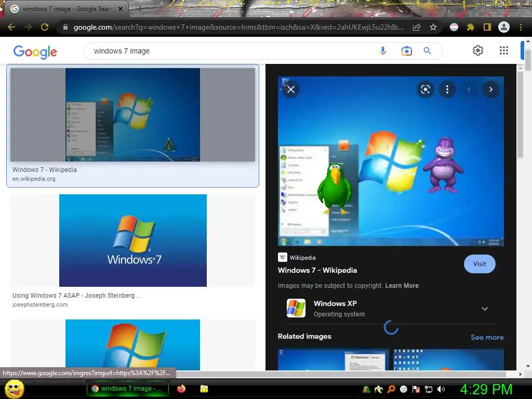Switch to 'windows 7 image' taskbar button
This screenshot has height=399, width=532.
(128, 389)
